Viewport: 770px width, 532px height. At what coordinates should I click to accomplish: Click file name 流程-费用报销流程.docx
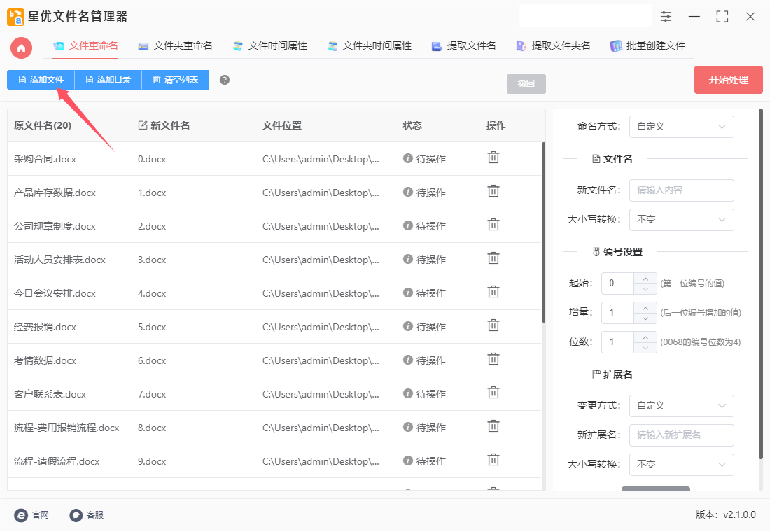[66, 428]
